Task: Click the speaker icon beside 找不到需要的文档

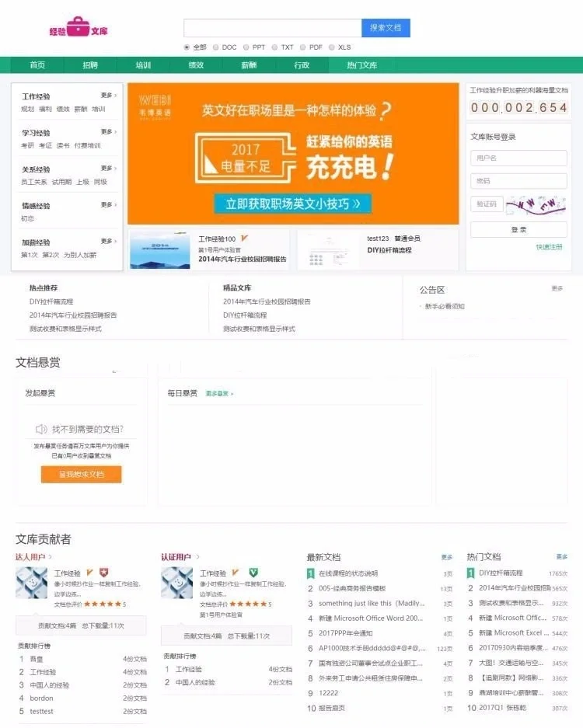Action: (x=42, y=429)
